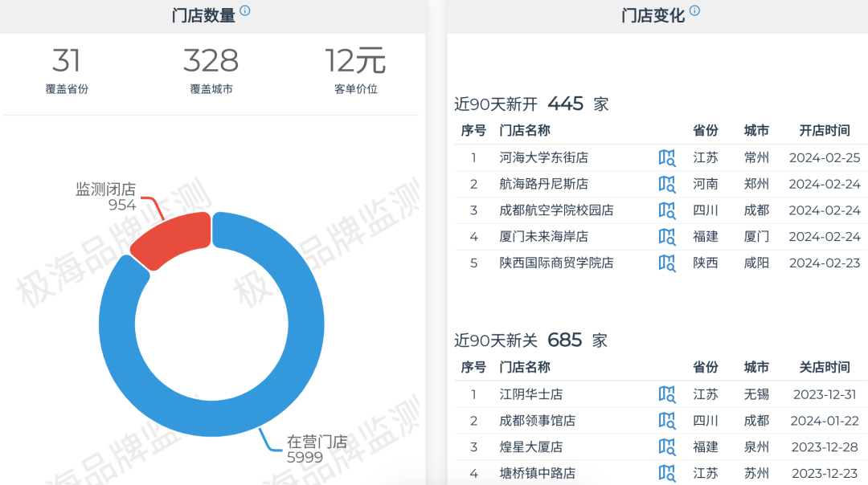This screenshot has height=485, width=868.
Task: Click city cell 咸阳
Action: click(x=756, y=263)
